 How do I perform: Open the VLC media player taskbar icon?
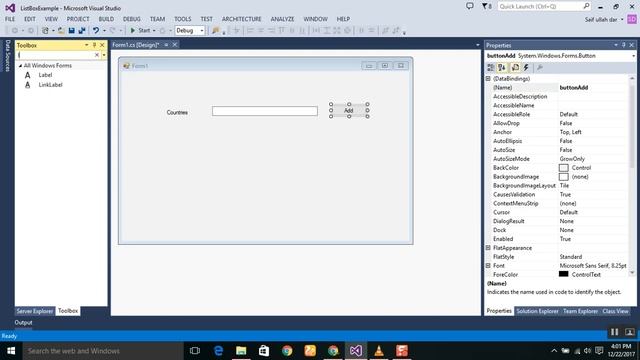coord(379,351)
